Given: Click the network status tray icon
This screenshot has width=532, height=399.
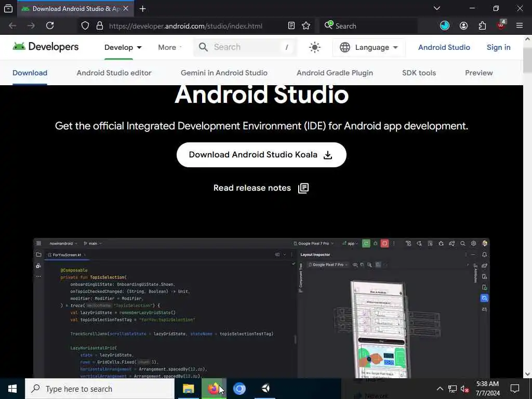Looking at the screenshot, I should click(453, 389).
